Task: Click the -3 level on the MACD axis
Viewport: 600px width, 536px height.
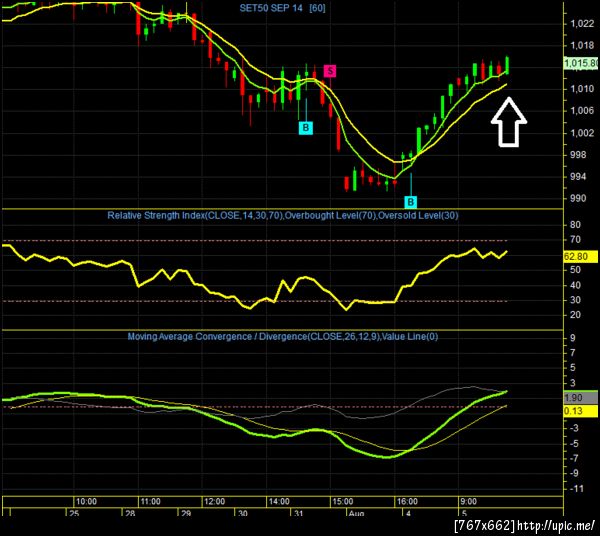Action: (x=573, y=428)
